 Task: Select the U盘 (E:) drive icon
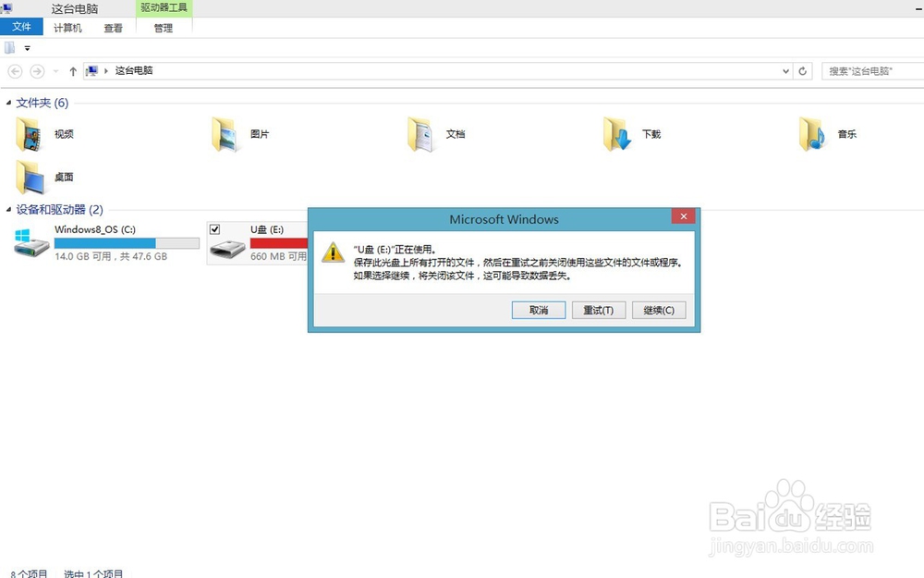coord(227,248)
